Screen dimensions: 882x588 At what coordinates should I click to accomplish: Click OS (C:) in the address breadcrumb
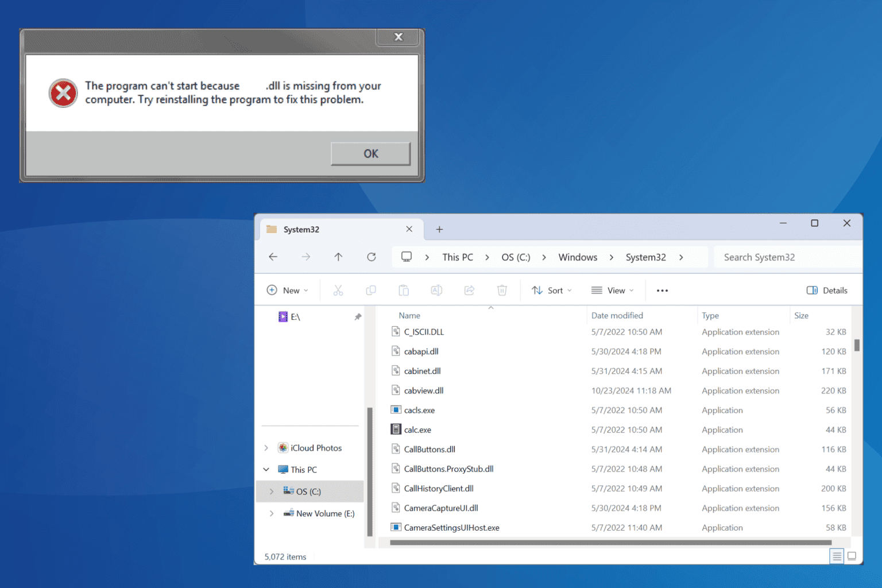click(516, 257)
